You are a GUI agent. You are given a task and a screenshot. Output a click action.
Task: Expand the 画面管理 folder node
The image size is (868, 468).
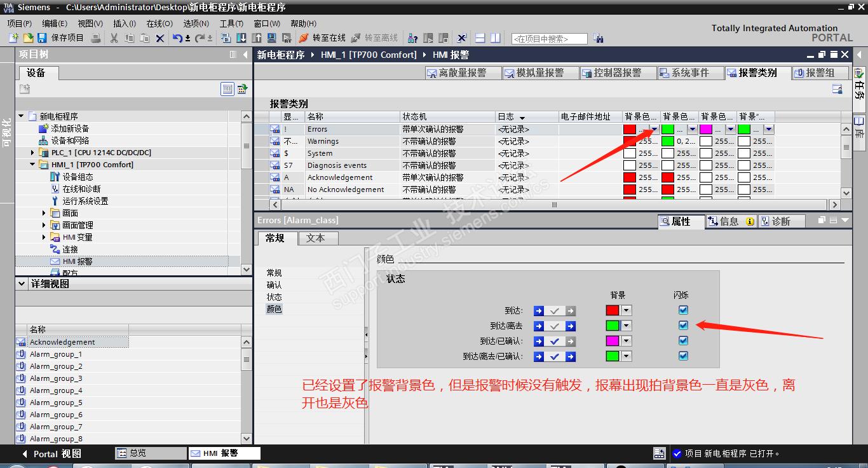(44, 225)
